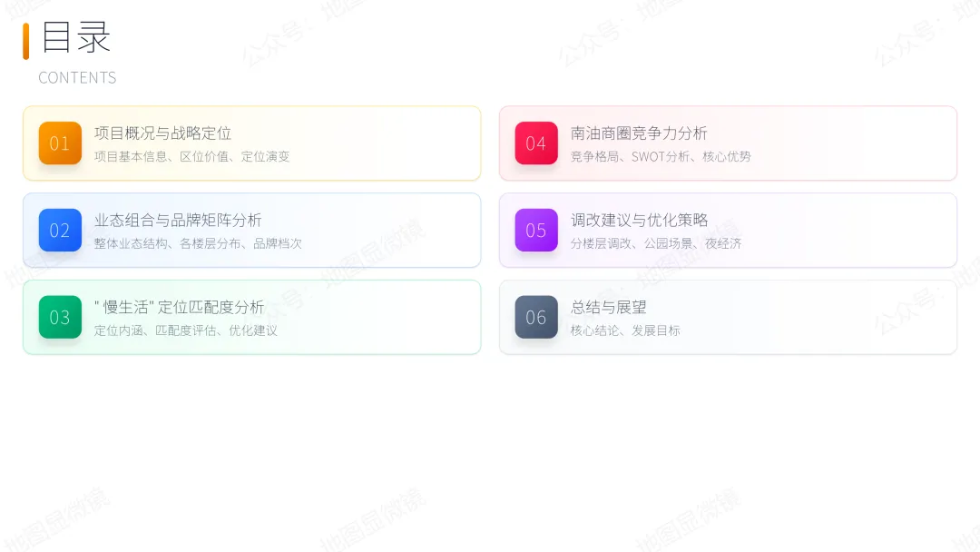Select the "慢生活"定位匹配度分析 heading
This screenshot has width=980, height=552.
pos(179,307)
